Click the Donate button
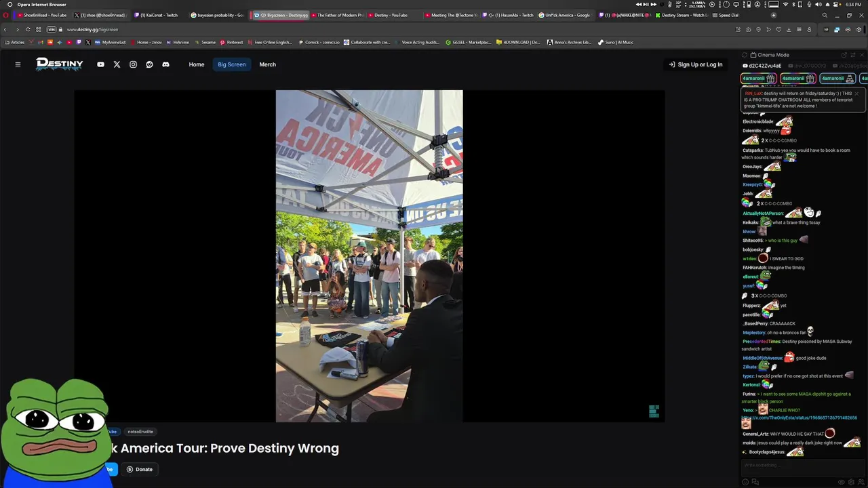Viewport: 868px width, 488px height. coord(139,469)
